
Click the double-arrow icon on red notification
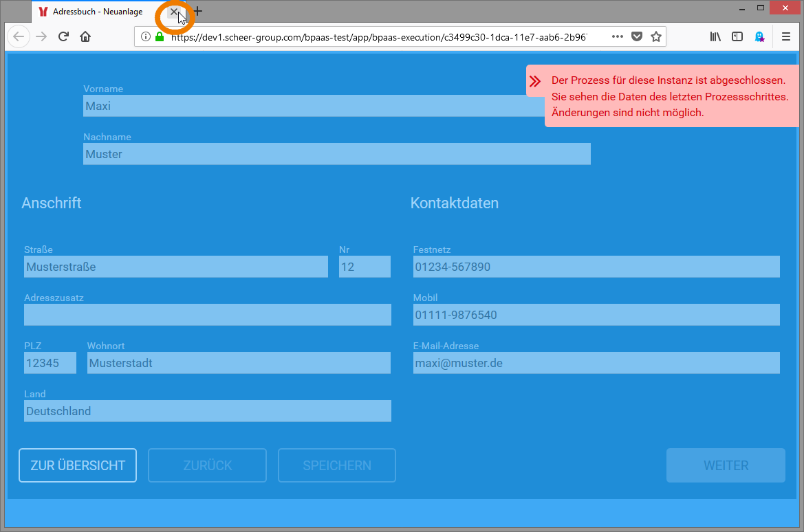[x=535, y=81]
